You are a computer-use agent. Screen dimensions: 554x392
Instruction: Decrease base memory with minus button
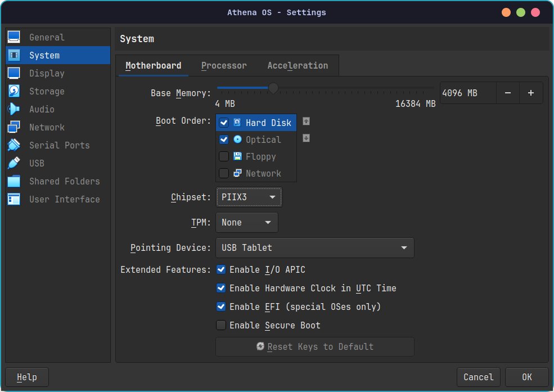pos(508,93)
